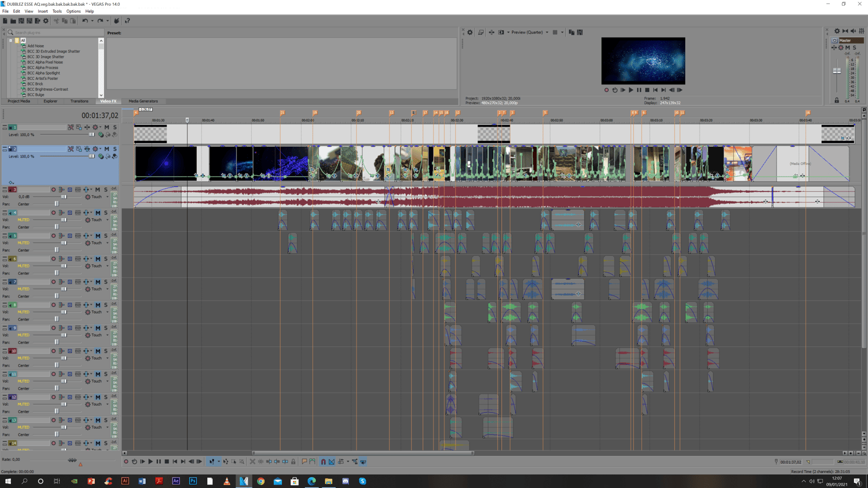Switch to the Transitions tab
The height and width of the screenshot is (488, 868).
coord(79,101)
